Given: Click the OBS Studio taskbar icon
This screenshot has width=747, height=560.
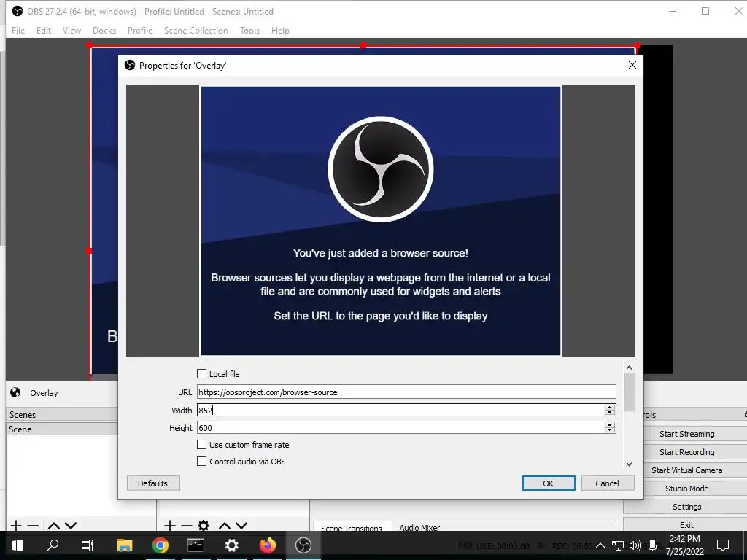Looking at the screenshot, I should pos(303,545).
